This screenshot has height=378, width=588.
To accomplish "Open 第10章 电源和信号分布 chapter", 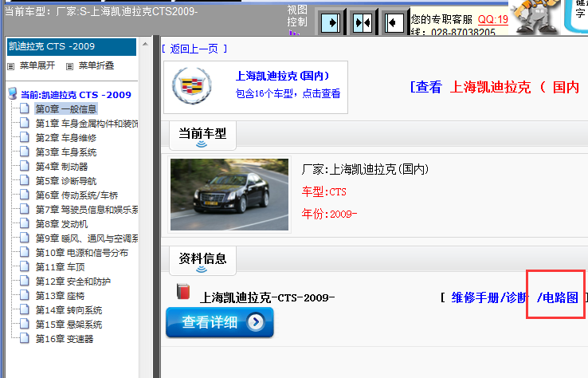I will tap(82, 253).
